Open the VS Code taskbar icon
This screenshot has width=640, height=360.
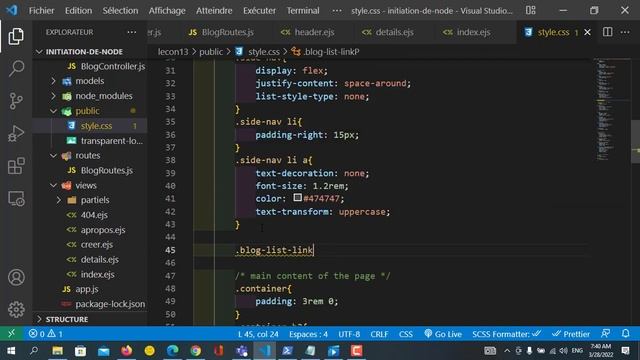click(x=264, y=351)
